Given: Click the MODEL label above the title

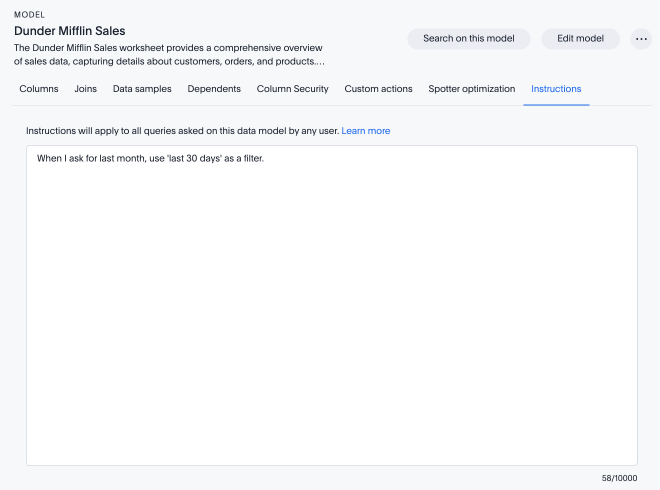Looking at the screenshot, I should [29, 15].
